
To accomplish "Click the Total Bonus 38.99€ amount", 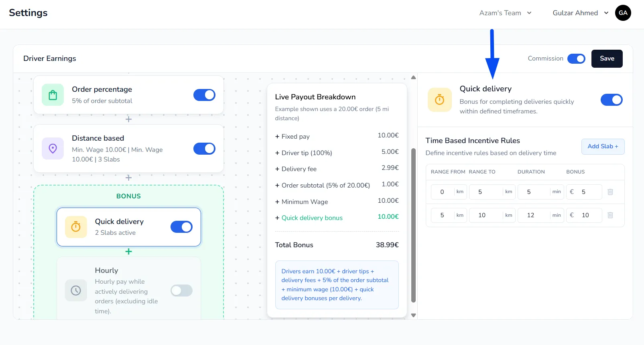I will click(387, 245).
